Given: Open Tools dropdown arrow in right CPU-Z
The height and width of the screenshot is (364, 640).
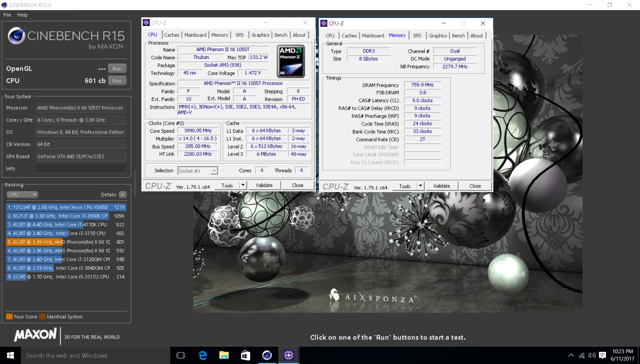Looking at the screenshot, I should coord(420,186).
